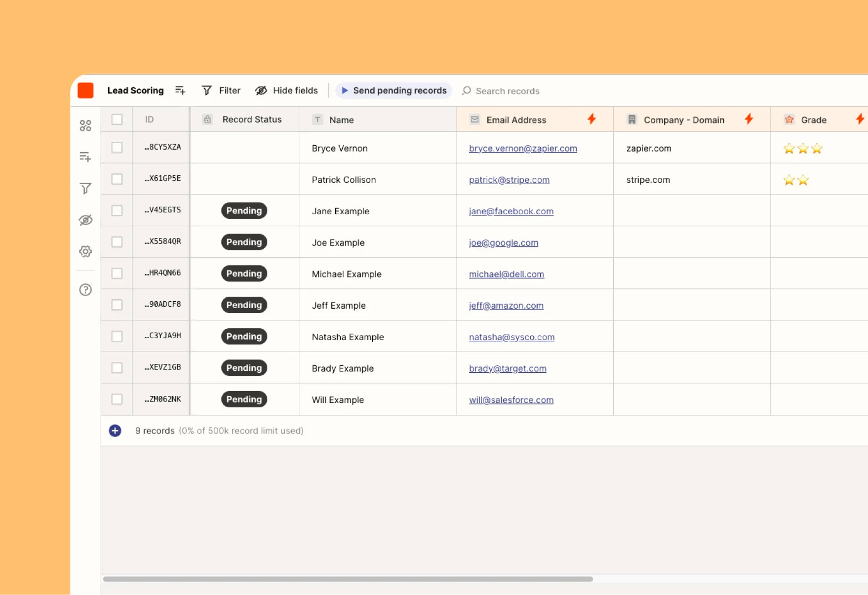Viewport: 868px width, 595px height.
Task: Open the filter icon in the left sidebar
Action: tap(85, 188)
